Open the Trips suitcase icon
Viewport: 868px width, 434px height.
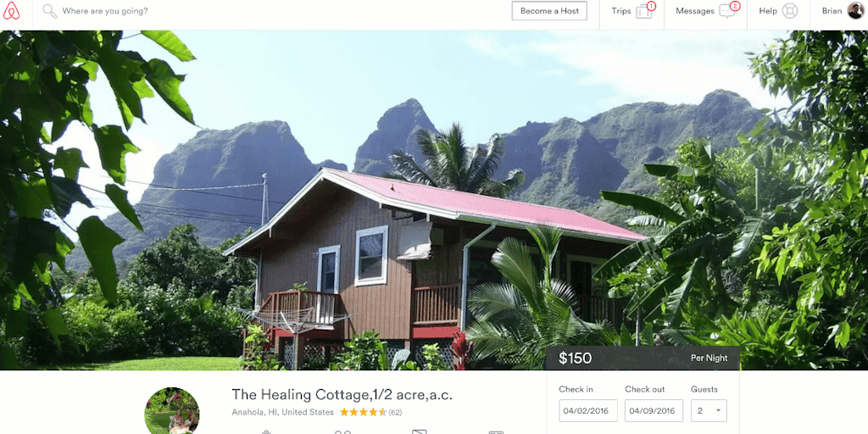pos(644,11)
